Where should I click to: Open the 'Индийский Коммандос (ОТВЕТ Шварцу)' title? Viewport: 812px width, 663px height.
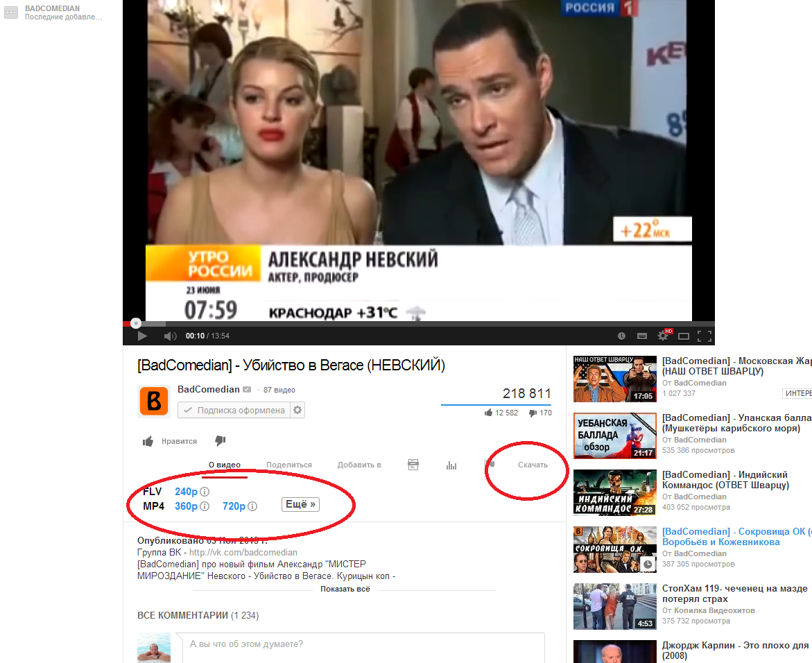click(725, 480)
